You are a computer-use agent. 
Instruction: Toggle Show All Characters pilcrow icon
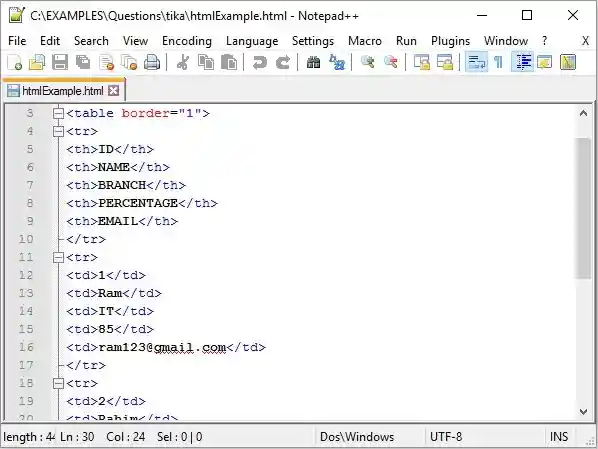(498, 62)
